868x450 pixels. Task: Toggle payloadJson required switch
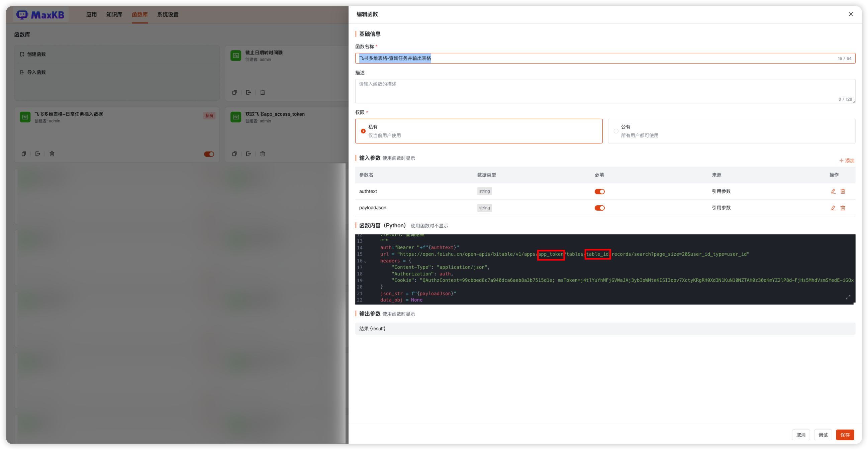[599, 208]
